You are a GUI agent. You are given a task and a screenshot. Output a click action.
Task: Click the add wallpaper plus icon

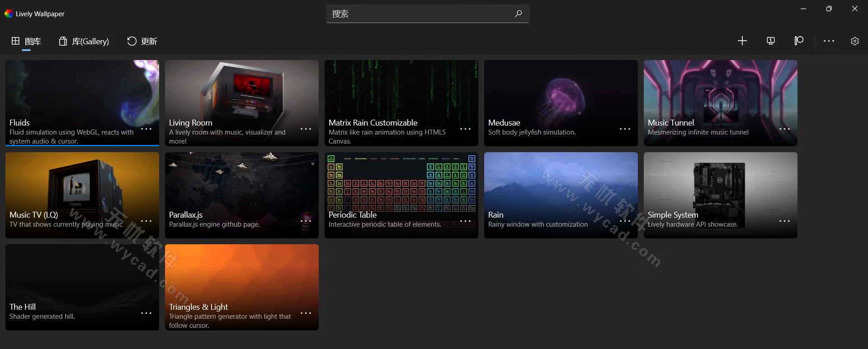[x=742, y=41]
